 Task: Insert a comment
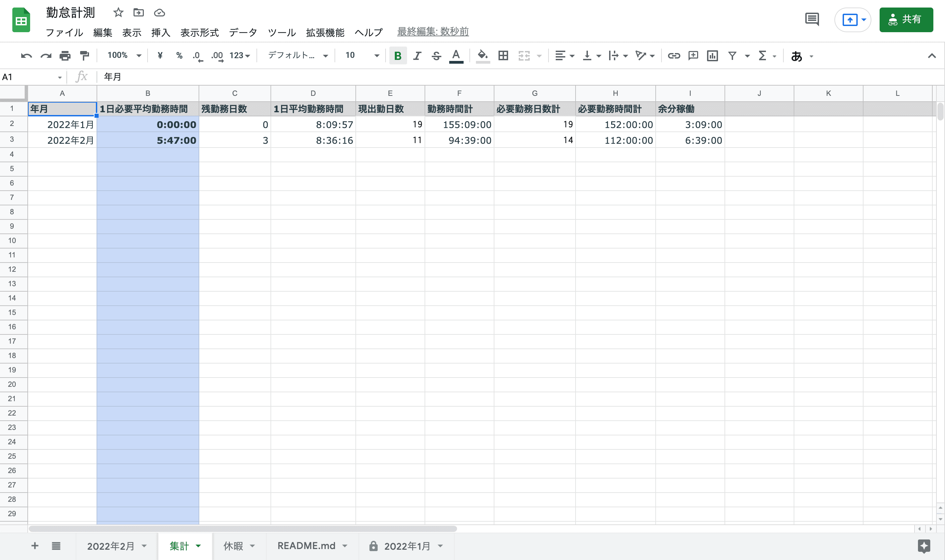693,55
